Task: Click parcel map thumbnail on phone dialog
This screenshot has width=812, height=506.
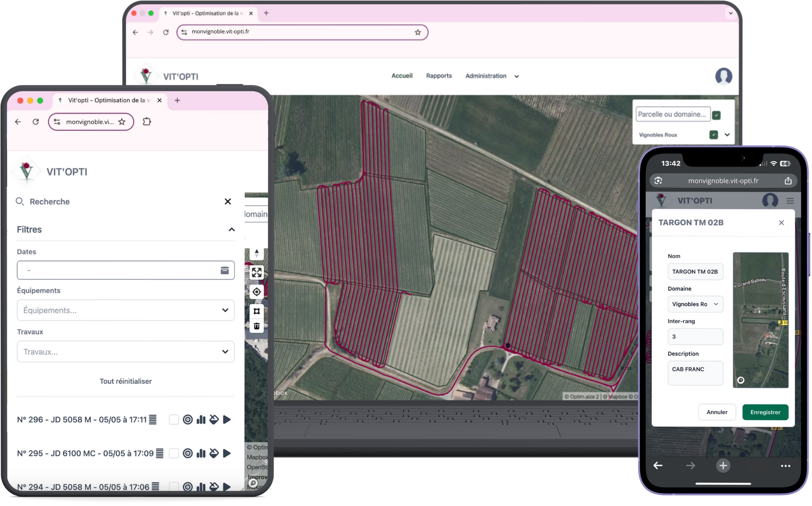Action: 761,320
